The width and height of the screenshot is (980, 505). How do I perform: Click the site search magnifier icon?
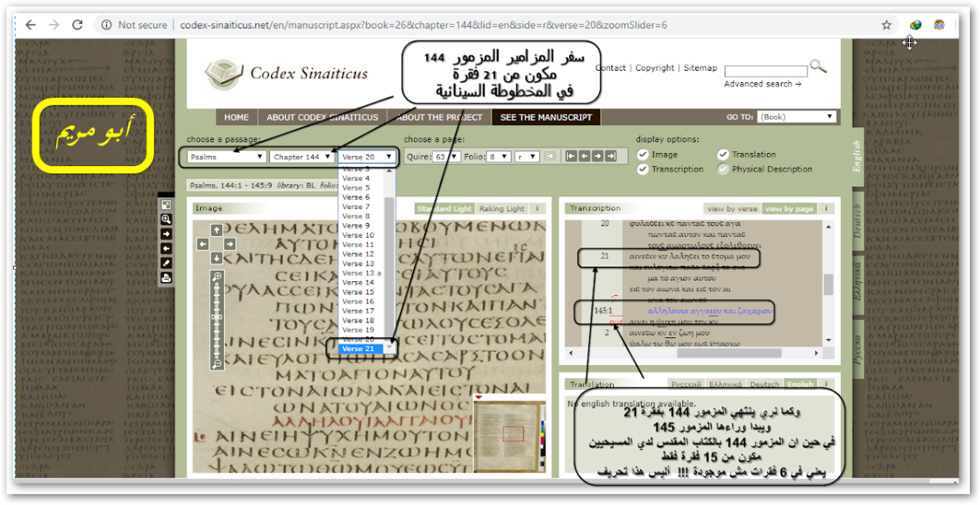[818, 66]
